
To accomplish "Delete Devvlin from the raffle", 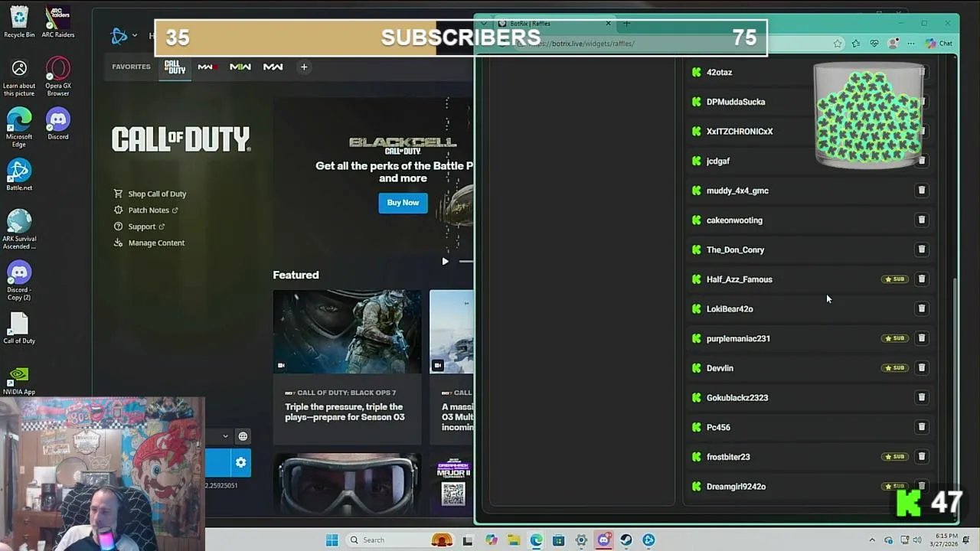I will pyautogui.click(x=922, y=367).
